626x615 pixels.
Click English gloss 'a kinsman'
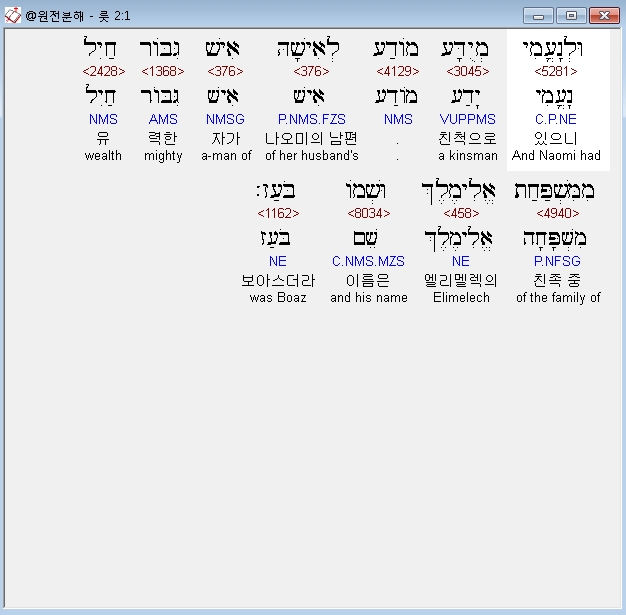click(x=468, y=155)
